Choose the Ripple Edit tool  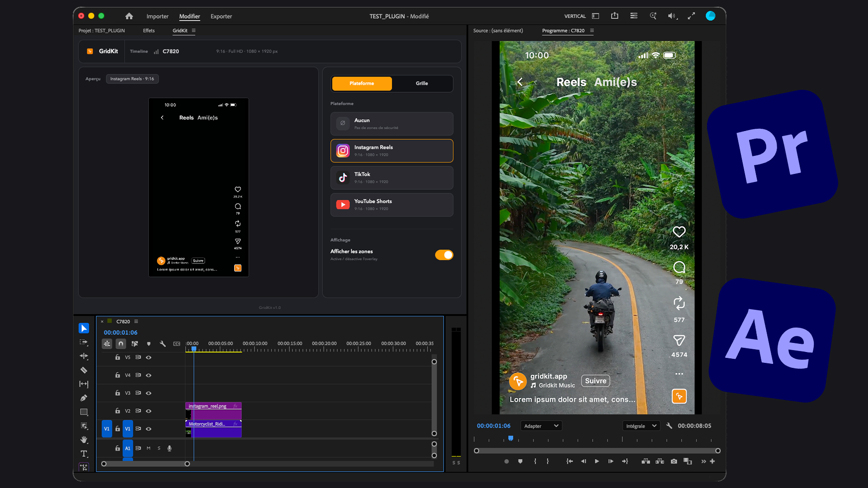tap(84, 356)
